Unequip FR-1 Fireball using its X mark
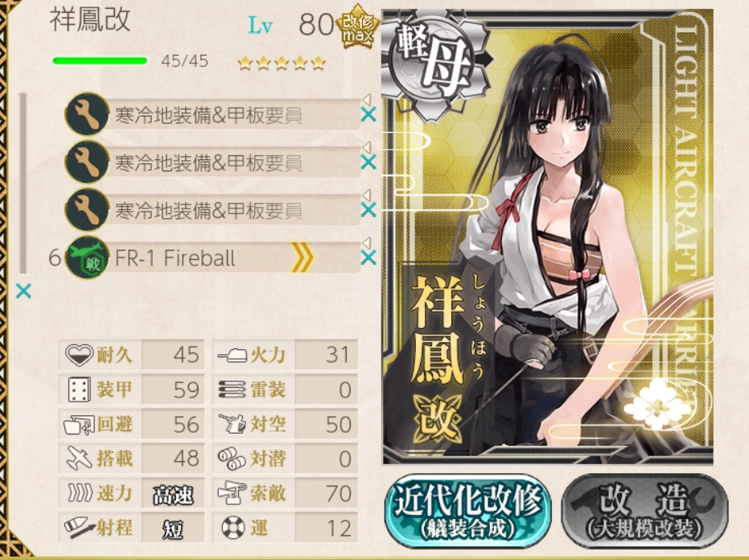 [368, 258]
